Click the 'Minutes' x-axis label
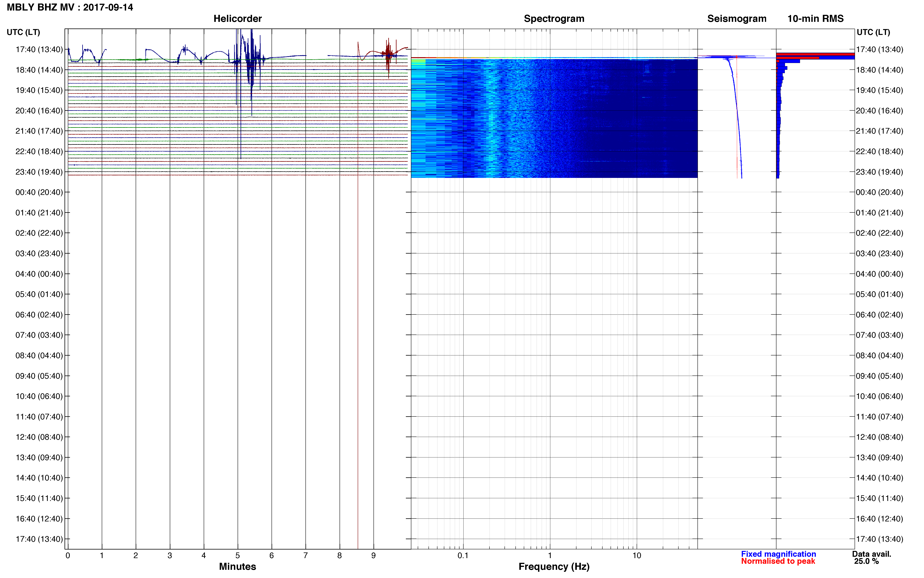 tap(237, 566)
